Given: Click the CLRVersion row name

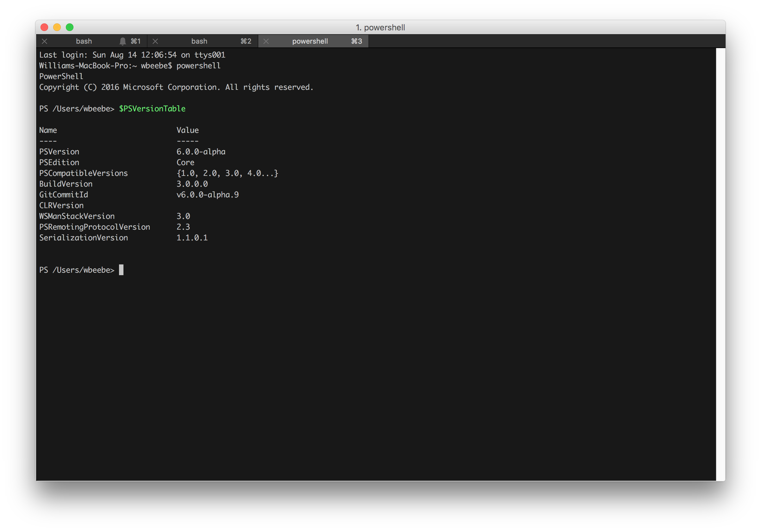Looking at the screenshot, I should point(61,205).
